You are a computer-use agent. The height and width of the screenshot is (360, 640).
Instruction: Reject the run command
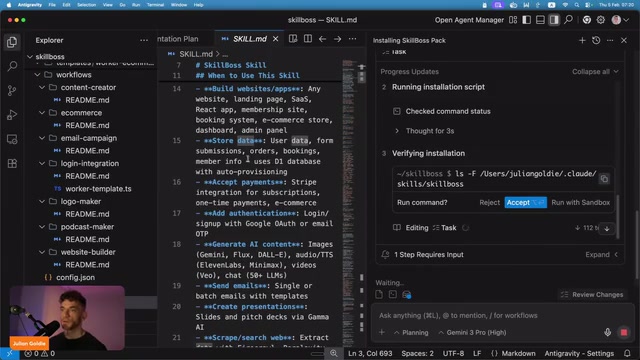[489, 202]
